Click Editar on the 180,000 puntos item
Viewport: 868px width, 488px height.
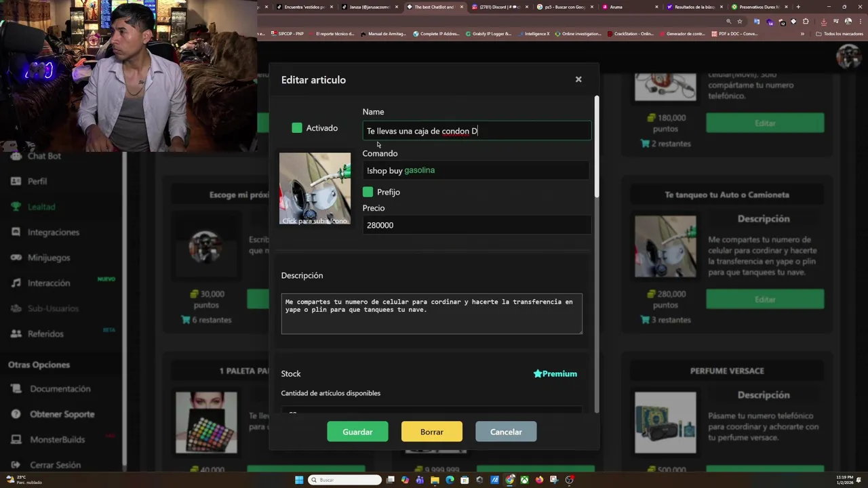tap(765, 123)
